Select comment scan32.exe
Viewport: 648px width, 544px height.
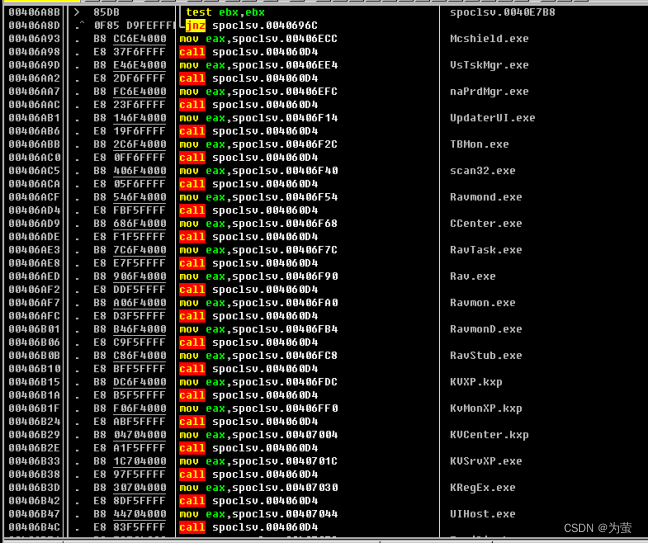point(483,171)
